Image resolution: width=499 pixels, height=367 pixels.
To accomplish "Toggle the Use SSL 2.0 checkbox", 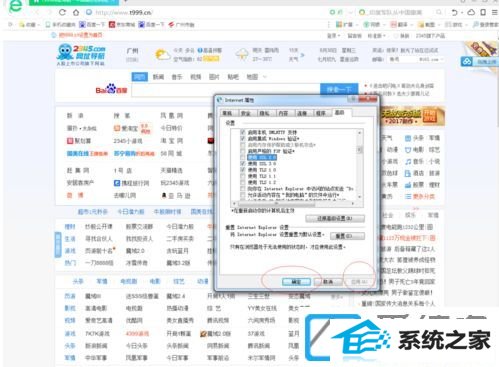I will coord(243,157).
